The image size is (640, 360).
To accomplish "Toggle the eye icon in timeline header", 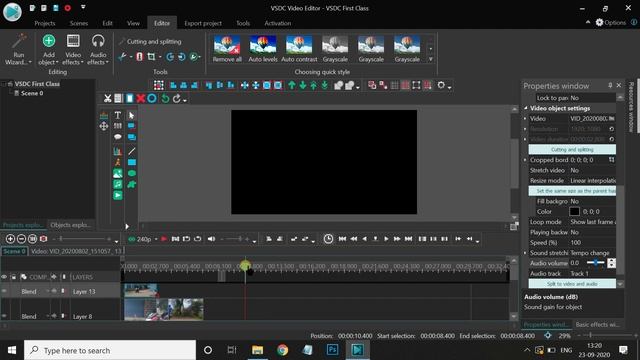I will [x=4, y=277].
